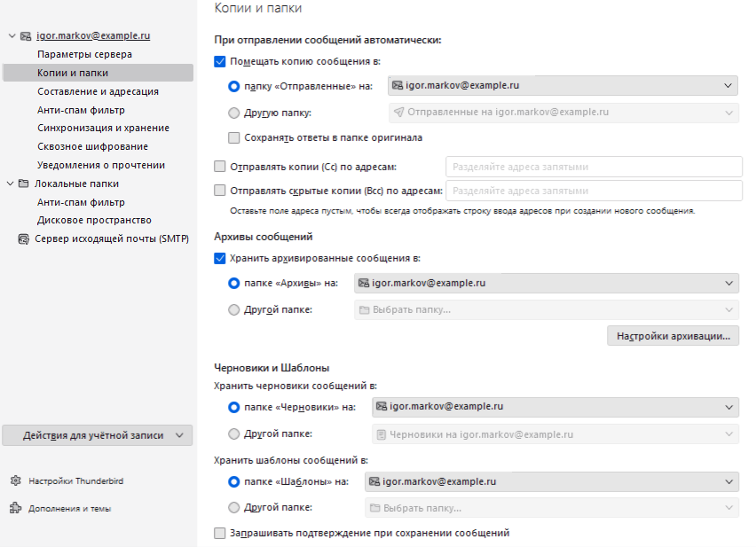Viewport: 756px width, 547px height.
Task: Click the Thunderbird settings gear icon
Action: point(15,481)
